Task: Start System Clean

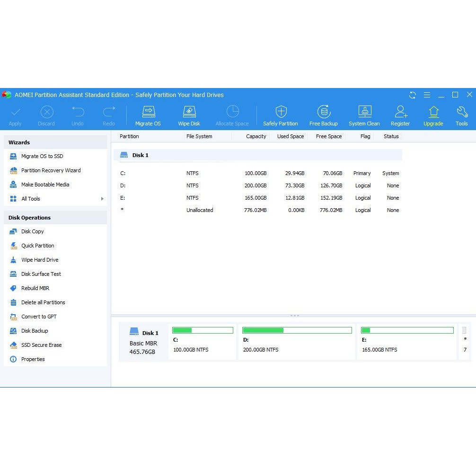Action: pyautogui.click(x=364, y=115)
